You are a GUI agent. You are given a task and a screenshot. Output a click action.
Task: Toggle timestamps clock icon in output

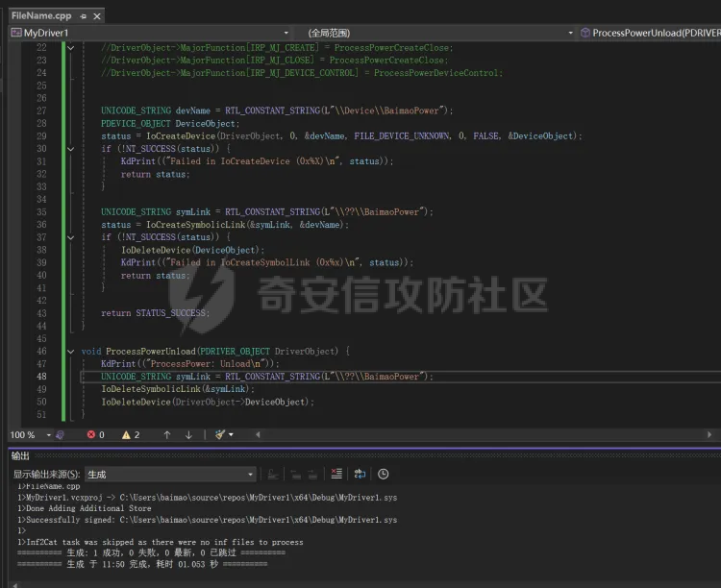[383, 474]
